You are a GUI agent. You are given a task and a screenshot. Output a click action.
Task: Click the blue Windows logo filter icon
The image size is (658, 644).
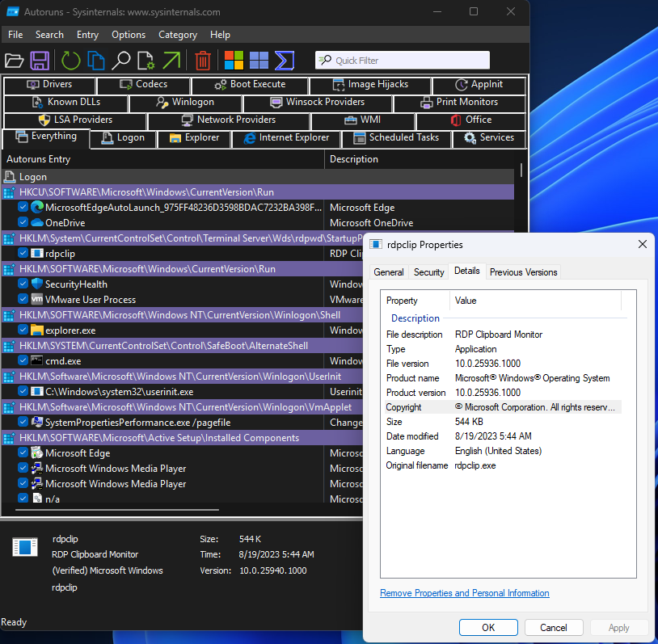(259, 61)
